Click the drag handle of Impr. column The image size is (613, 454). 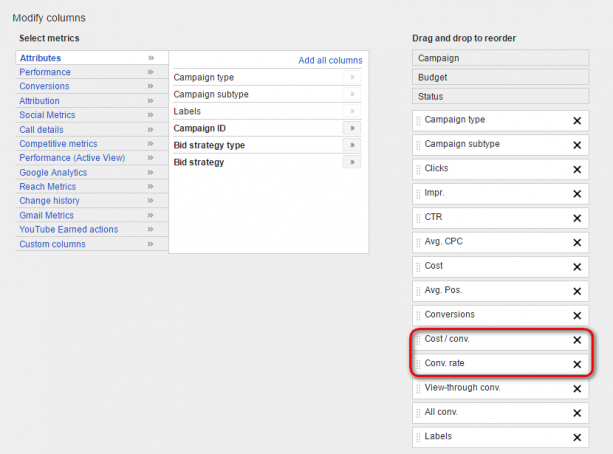418,193
